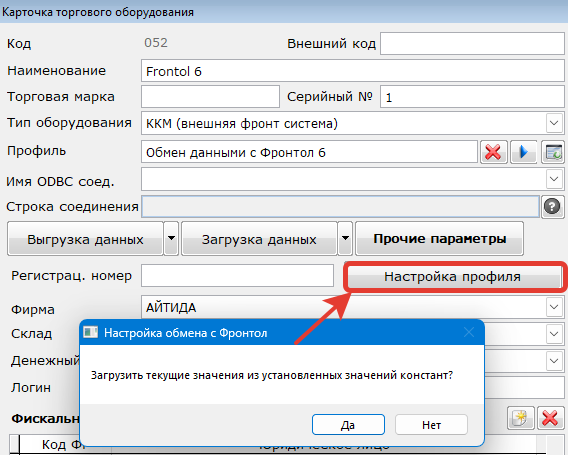Decline with Нет in dialog
Screen dimensions: 568x455
[x=431, y=425]
